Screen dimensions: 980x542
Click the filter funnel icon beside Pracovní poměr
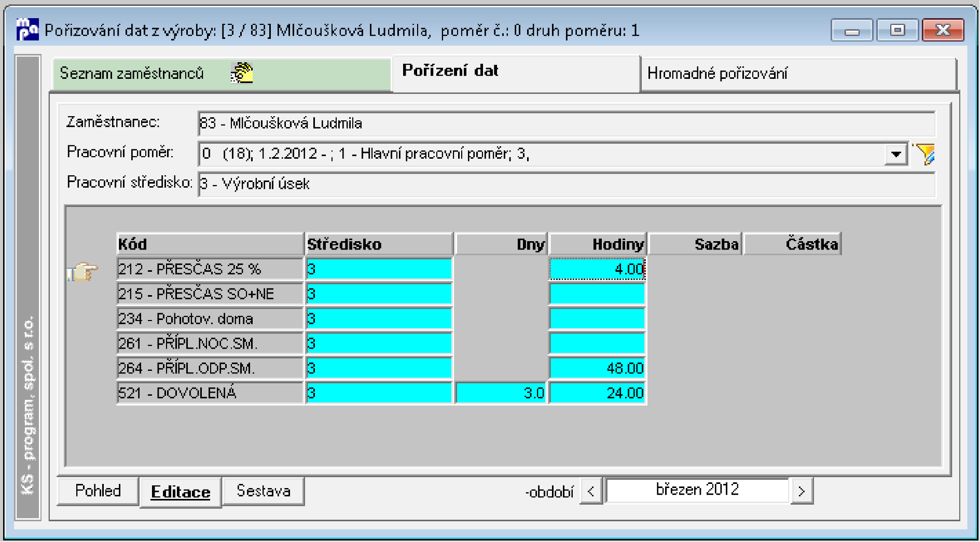(925, 154)
